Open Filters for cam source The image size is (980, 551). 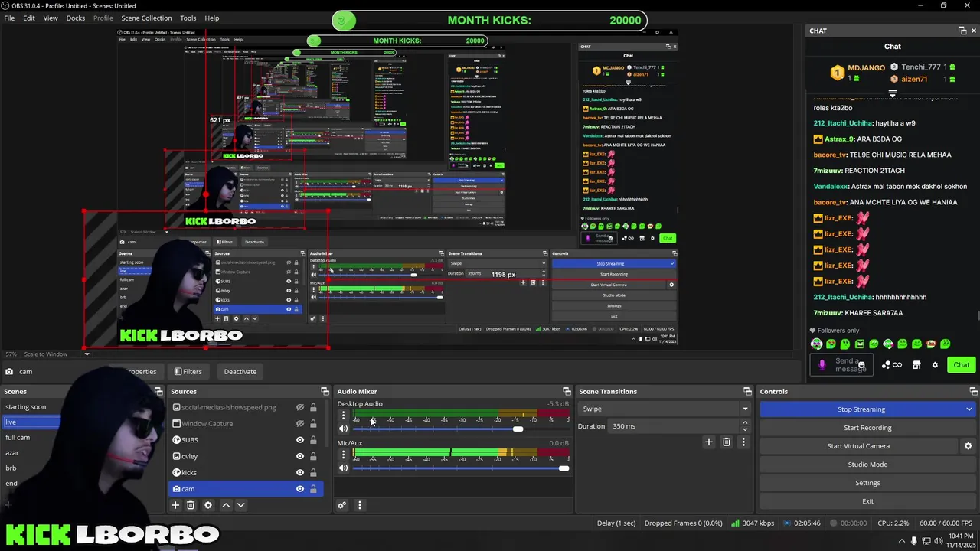tap(188, 371)
